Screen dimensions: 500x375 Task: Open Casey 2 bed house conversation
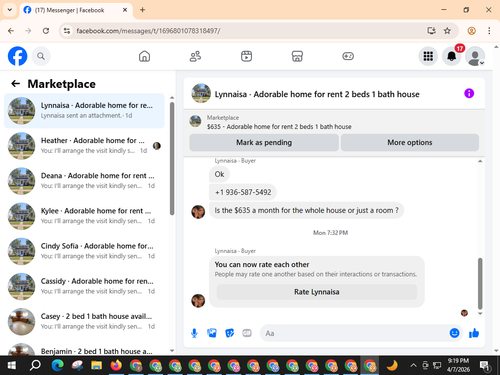pos(84,322)
